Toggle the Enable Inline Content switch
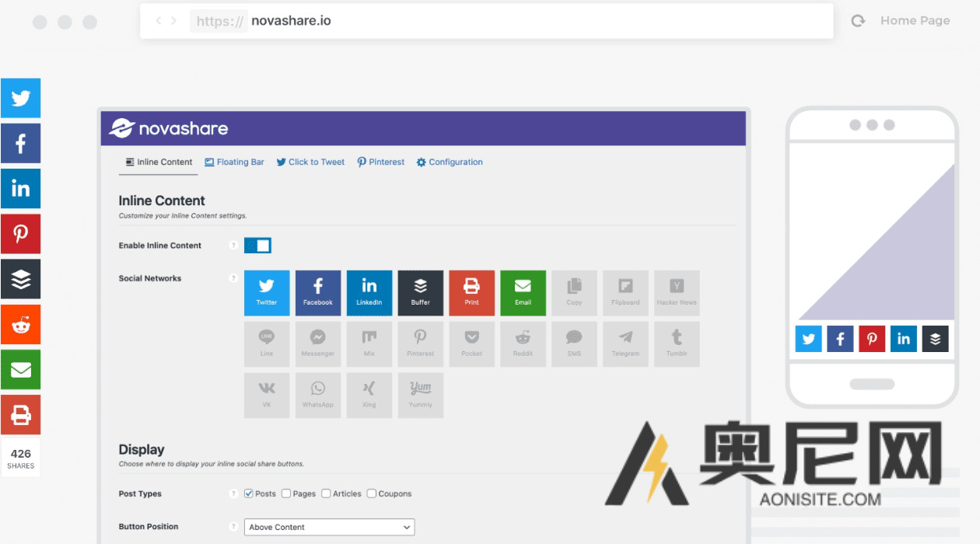The height and width of the screenshot is (544, 980). pyautogui.click(x=257, y=246)
